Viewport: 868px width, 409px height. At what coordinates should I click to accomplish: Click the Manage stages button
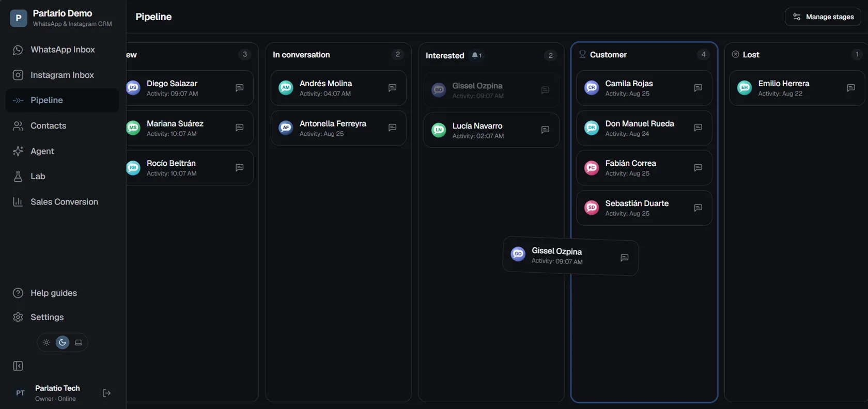coord(823,17)
